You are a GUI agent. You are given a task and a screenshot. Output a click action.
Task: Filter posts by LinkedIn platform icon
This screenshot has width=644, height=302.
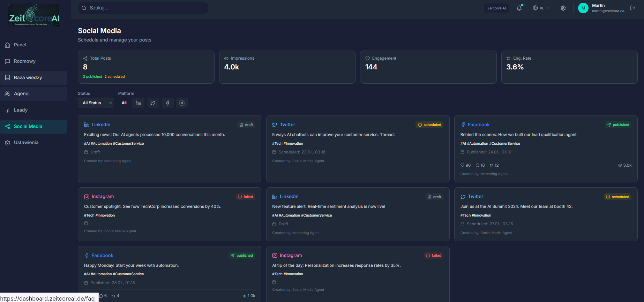point(138,103)
